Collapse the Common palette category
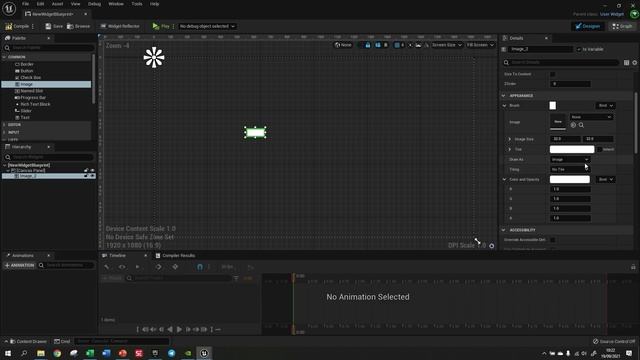 [x=4, y=57]
